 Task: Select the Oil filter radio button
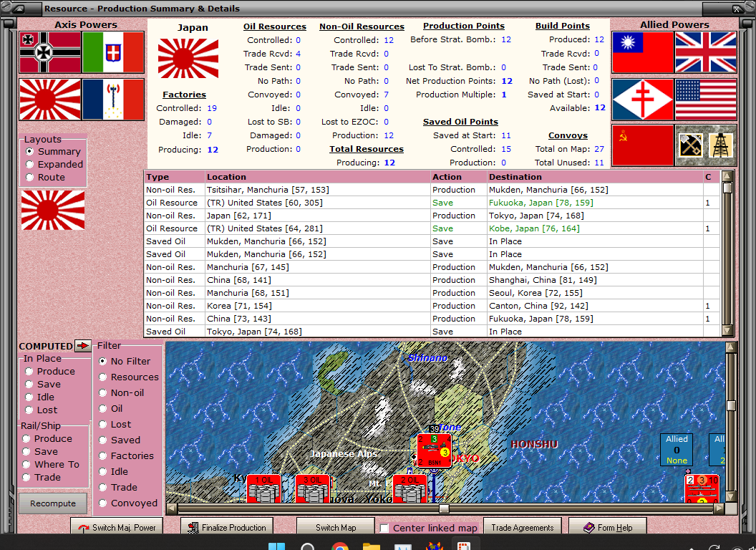click(102, 409)
